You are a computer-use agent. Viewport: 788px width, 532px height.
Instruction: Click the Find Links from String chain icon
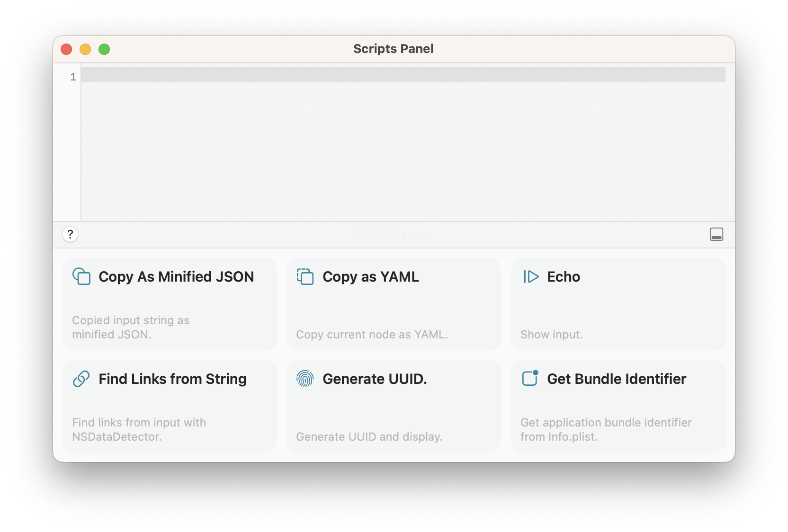pyautogui.click(x=81, y=379)
